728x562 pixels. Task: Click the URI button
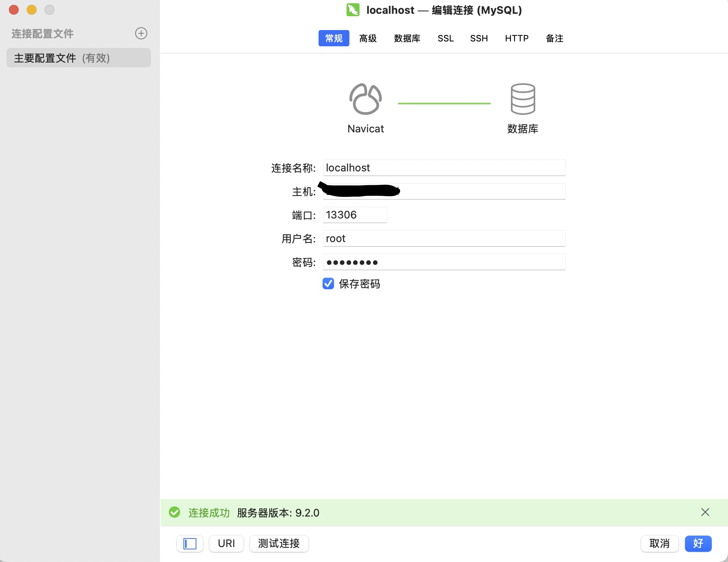tap(226, 543)
